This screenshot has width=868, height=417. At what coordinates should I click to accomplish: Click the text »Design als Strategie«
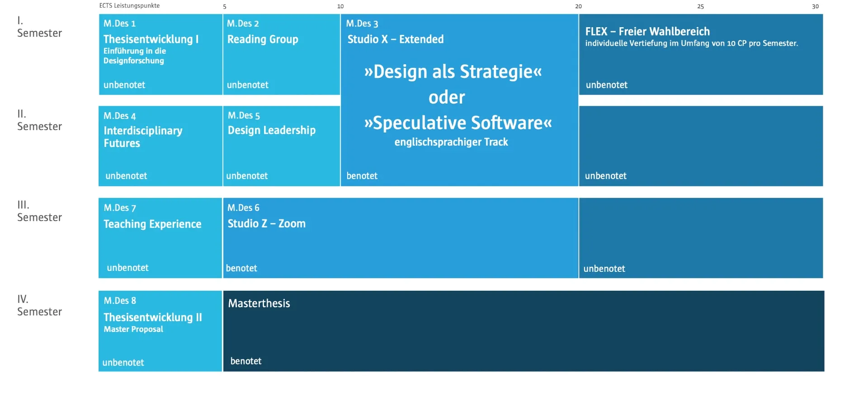tap(453, 71)
